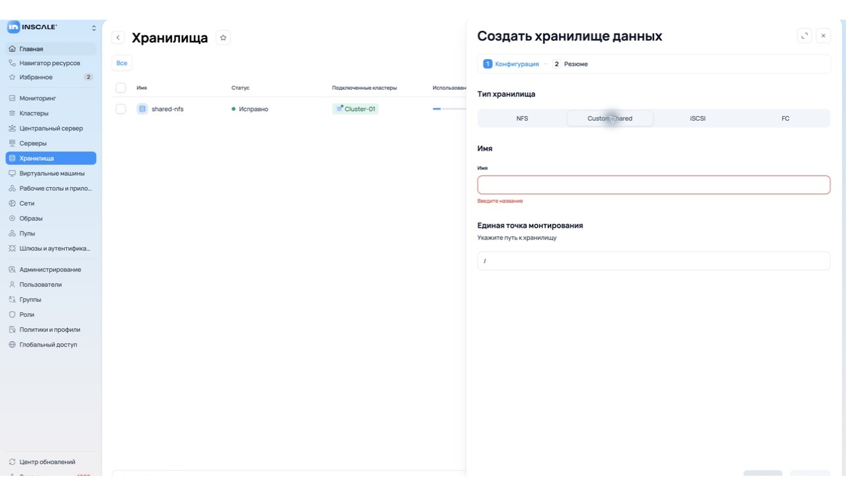Click the Кластеры sidebar icon
The image size is (846, 504).
(x=12, y=114)
